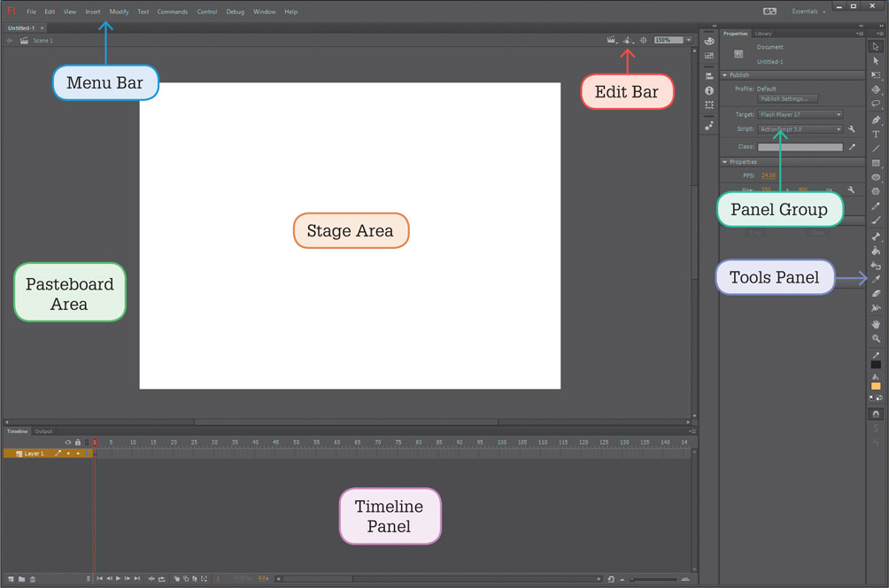Select the Paint Bucket tool

tap(876, 250)
